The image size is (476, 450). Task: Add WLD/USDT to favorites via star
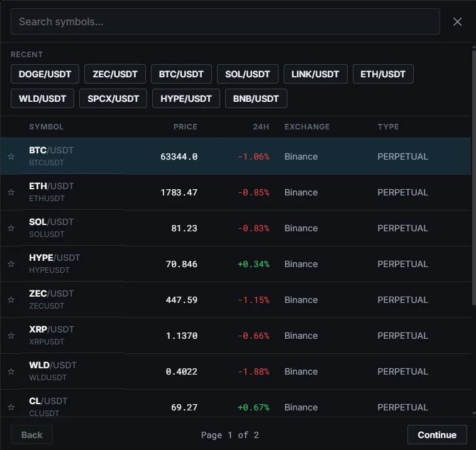11,371
